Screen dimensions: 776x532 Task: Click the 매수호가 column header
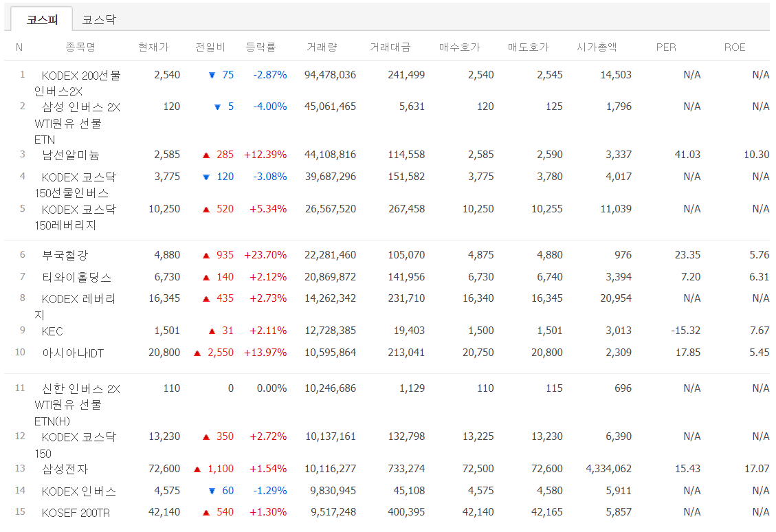(x=459, y=47)
